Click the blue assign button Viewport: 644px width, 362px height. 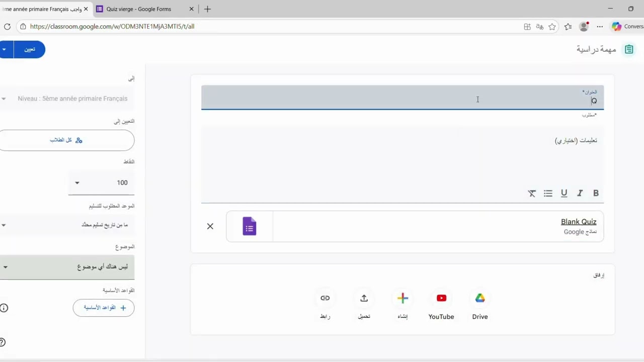click(30, 49)
